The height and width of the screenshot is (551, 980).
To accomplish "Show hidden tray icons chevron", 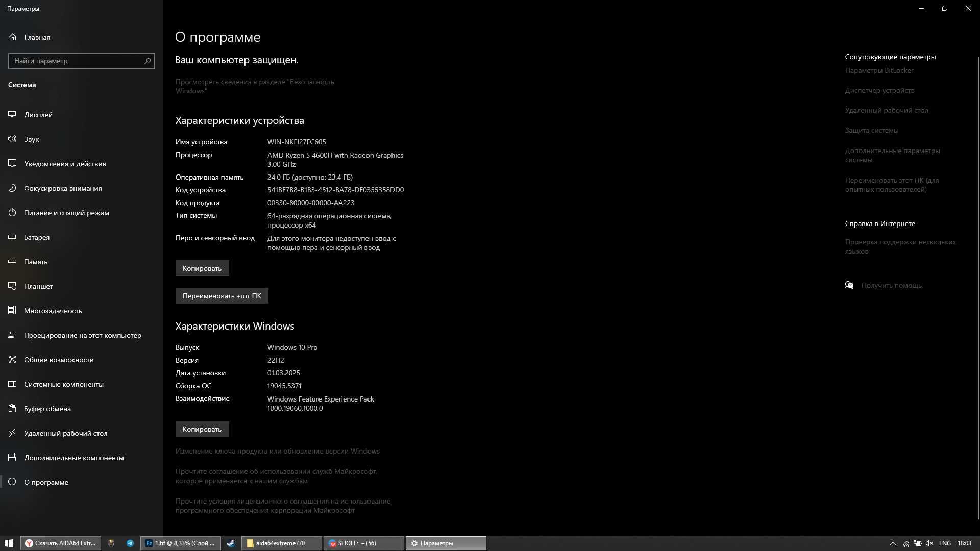I will 893,543.
